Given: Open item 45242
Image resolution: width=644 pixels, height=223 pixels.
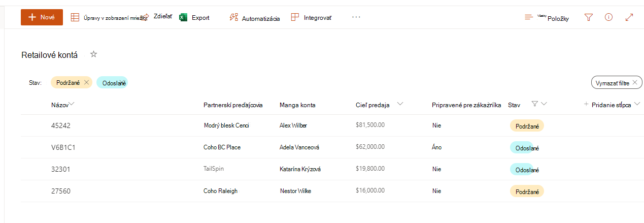Looking at the screenshot, I should point(60,126).
